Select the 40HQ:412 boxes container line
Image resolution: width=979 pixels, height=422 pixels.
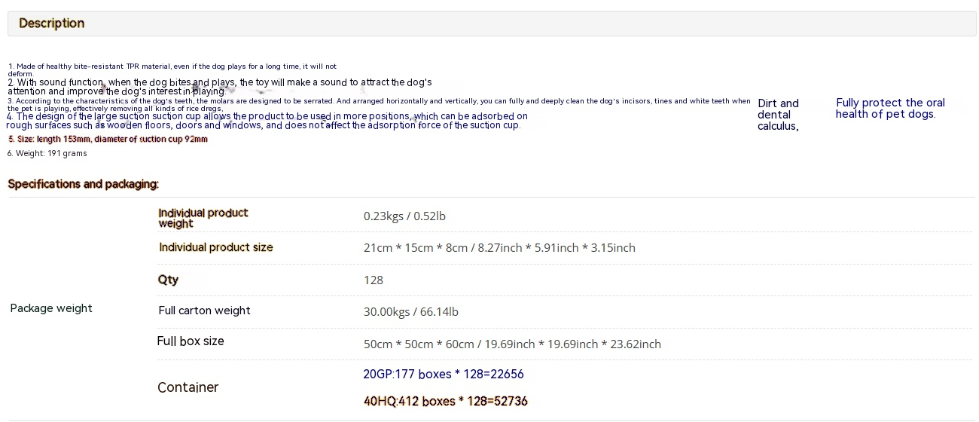click(445, 401)
